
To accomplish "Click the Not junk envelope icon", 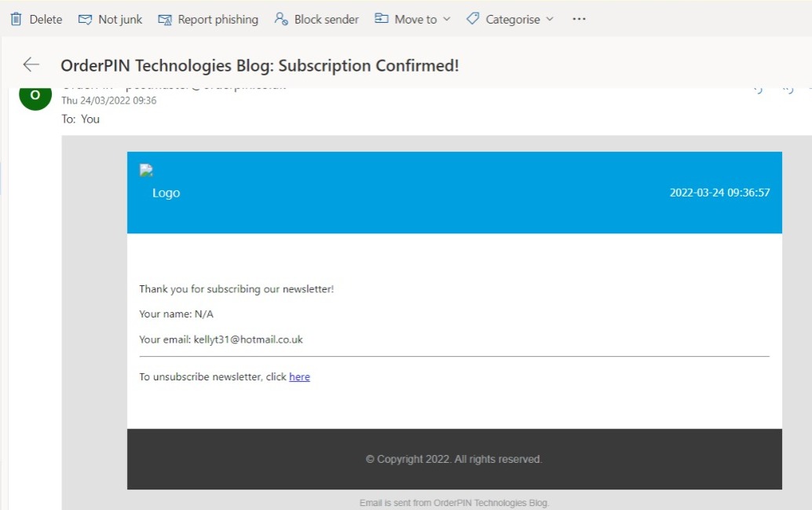I will 85,19.
